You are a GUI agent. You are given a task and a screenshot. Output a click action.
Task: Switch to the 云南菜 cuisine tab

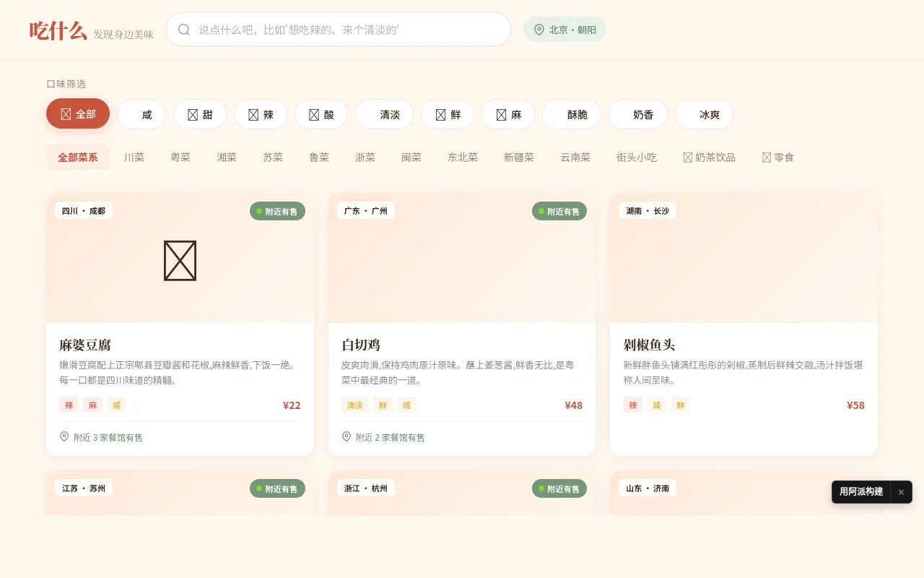(575, 157)
